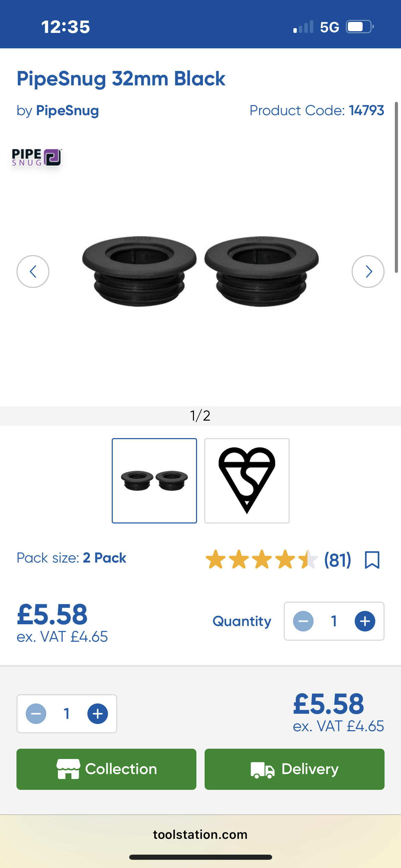Decrease quantity in the upper stepper
Viewport: 401px width, 868px height.
tap(303, 621)
